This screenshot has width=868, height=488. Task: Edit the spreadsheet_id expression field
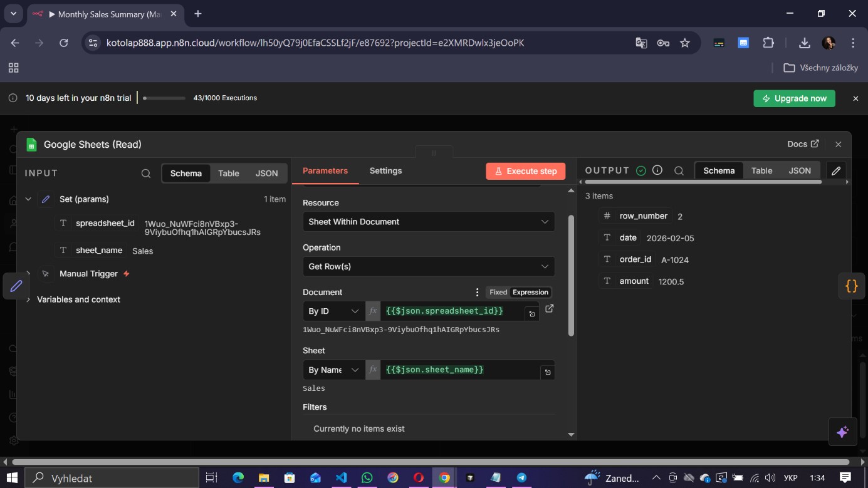(452, 311)
